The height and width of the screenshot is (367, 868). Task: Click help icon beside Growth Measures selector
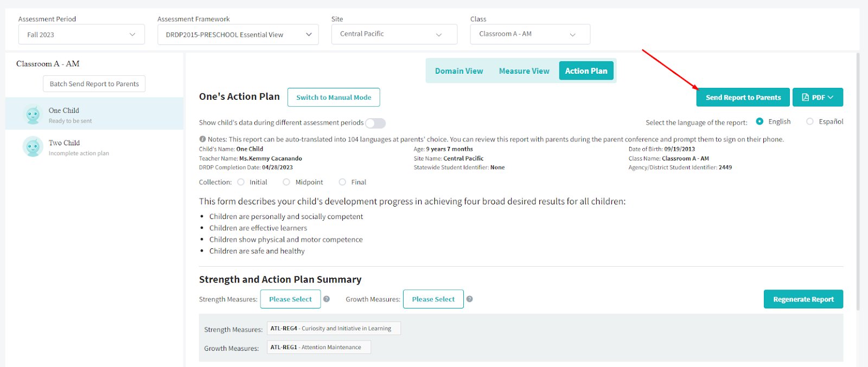tap(469, 299)
